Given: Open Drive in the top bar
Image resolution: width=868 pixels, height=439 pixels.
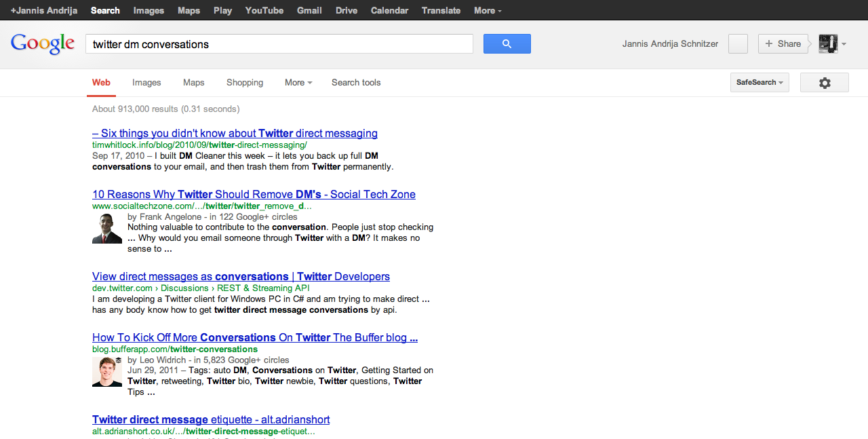Looking at the screenshot, I should click(347, 10).
